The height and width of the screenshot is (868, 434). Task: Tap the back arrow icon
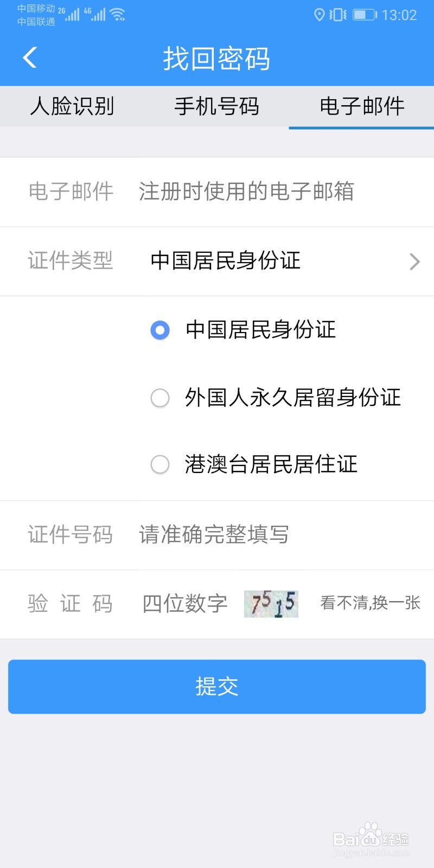(x=30, y=58)
